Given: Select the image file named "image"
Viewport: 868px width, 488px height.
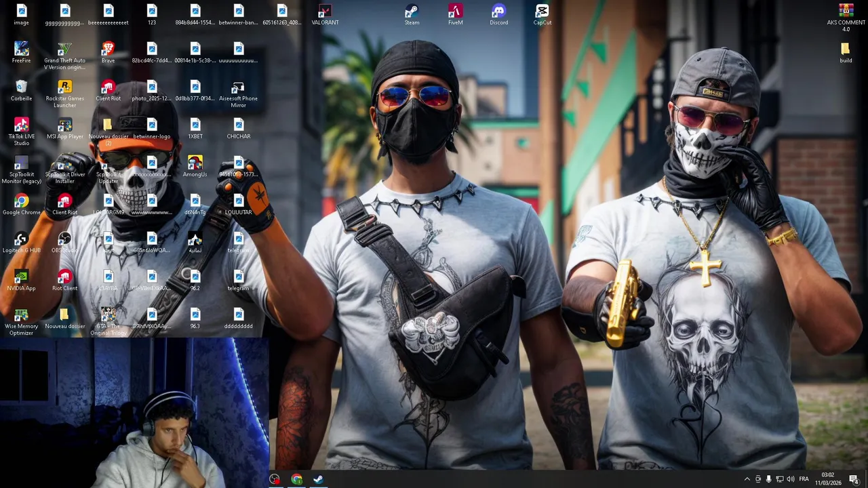Looking at the screenshot, I should tap(21, 15).
